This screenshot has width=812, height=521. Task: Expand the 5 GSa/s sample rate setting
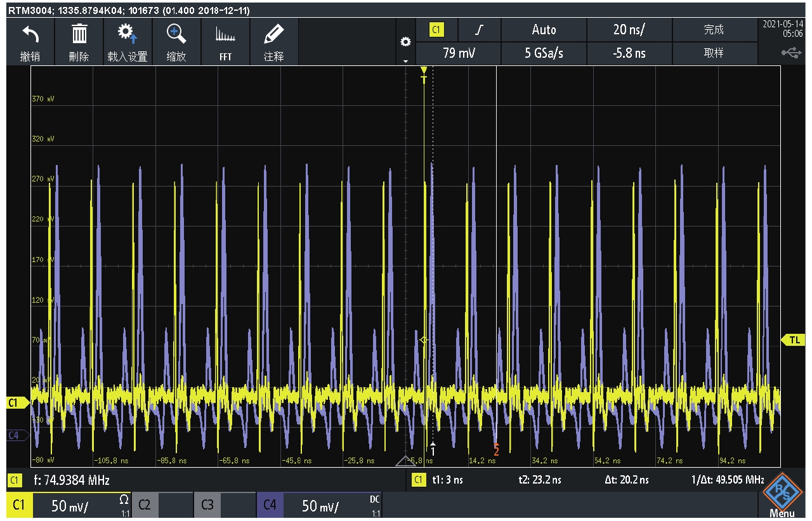544,53
